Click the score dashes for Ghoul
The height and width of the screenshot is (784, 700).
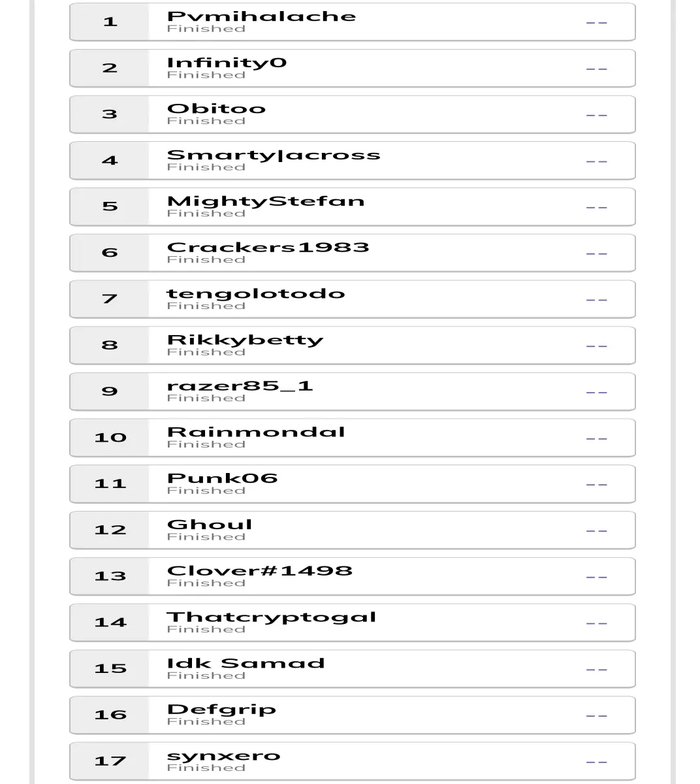click(x=597, y=531)
